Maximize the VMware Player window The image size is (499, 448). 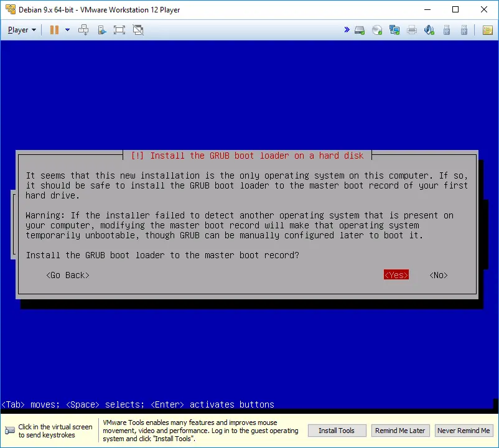(455, 9)
